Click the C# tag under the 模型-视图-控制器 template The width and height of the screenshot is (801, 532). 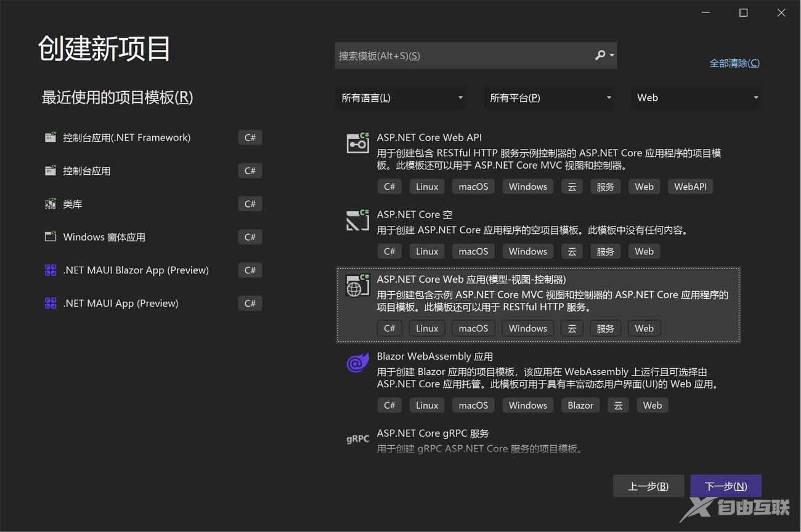(x=389, y=328)
